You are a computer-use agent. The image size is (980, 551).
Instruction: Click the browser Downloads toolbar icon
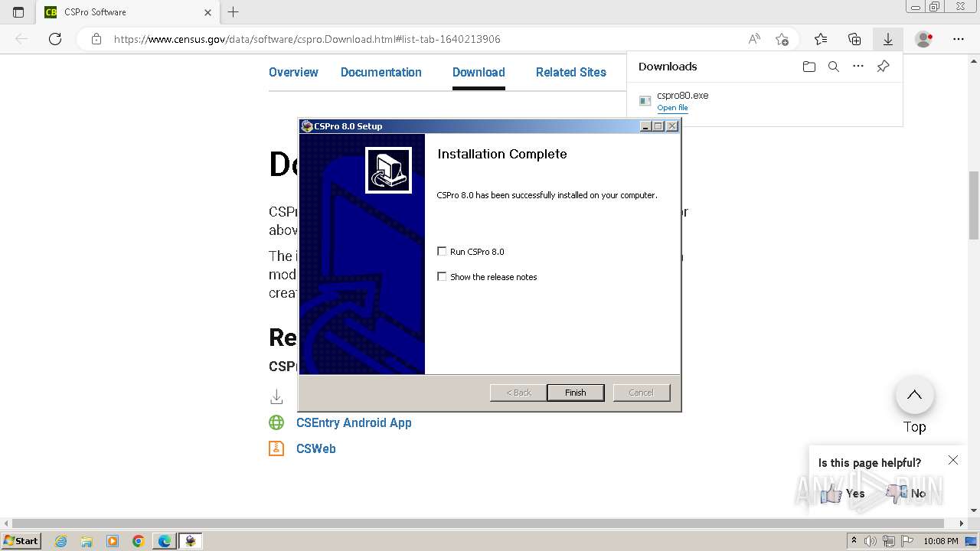tap(887, 39)
